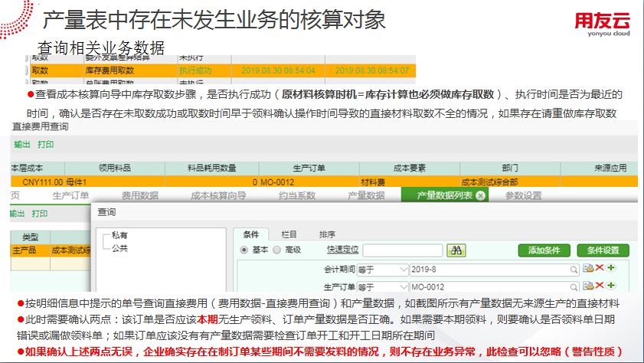Switch to the 栏目 tab
This screenshot has height=363, width=644.
pyautogui.click(x=289, y=234)
